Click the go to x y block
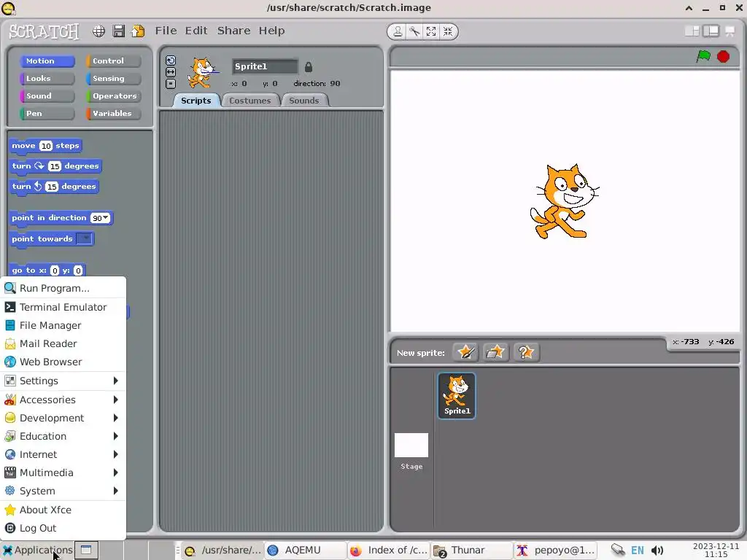Image resolution: width=747 pixels, height=560 pixels. 47,270
